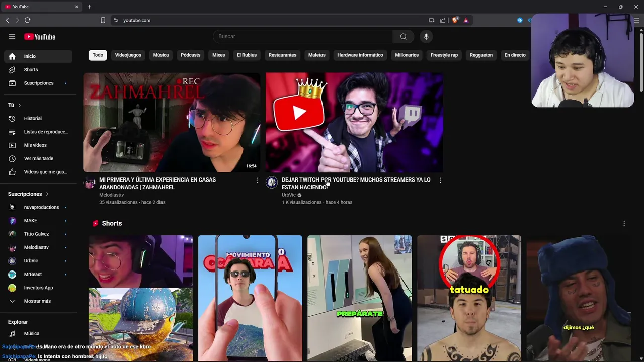Open the Shorts shelf three-dot menu
The height and width of the screenshot is (362, 644).
click(624, 223)
